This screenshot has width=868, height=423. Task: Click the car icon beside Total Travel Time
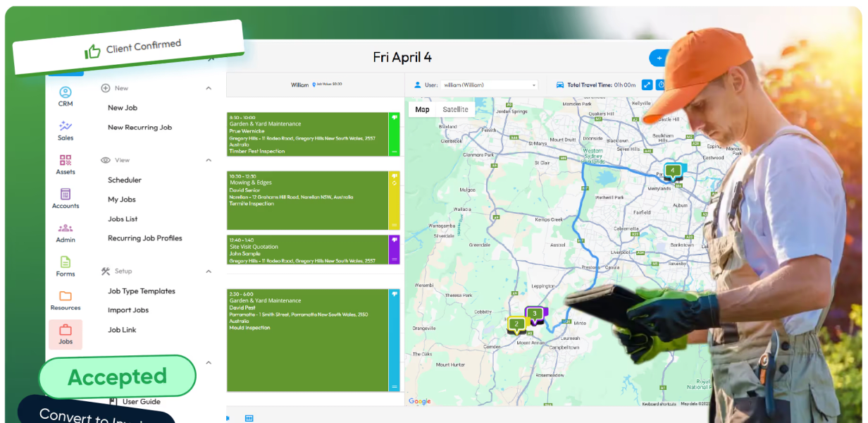(560, 85)
